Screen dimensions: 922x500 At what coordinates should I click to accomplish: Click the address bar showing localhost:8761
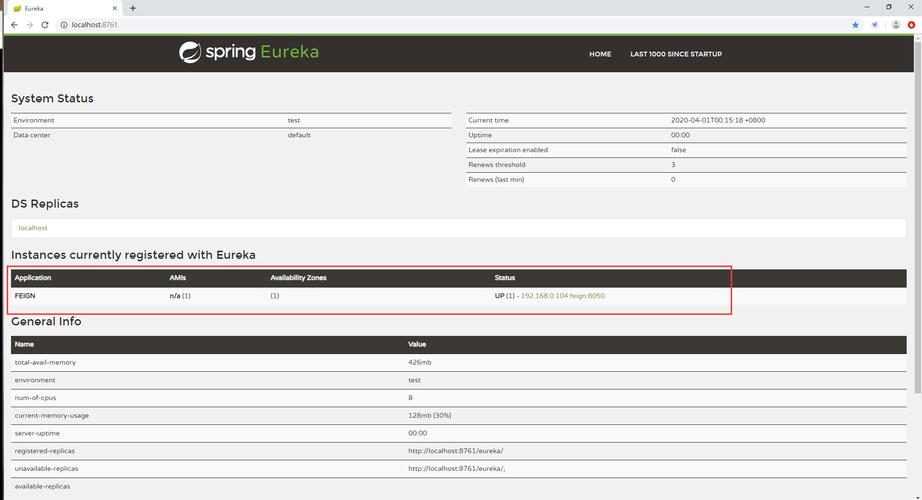[x=453, y=25]
